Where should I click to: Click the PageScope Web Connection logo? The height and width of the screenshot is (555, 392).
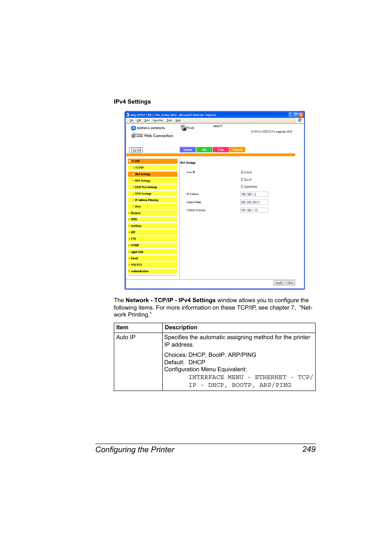(x=152, y=135)
